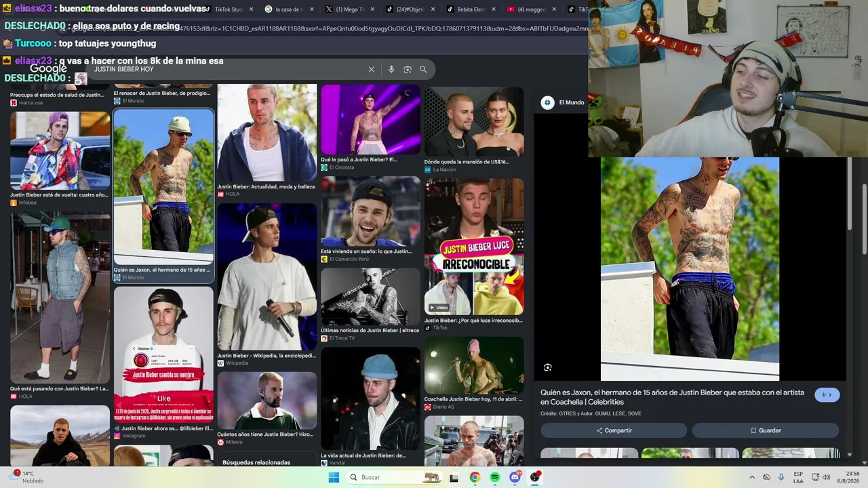Open volume settings in the system tray
Image resolution: width=868 pixels, height=488 pixels.
[826, 477]
